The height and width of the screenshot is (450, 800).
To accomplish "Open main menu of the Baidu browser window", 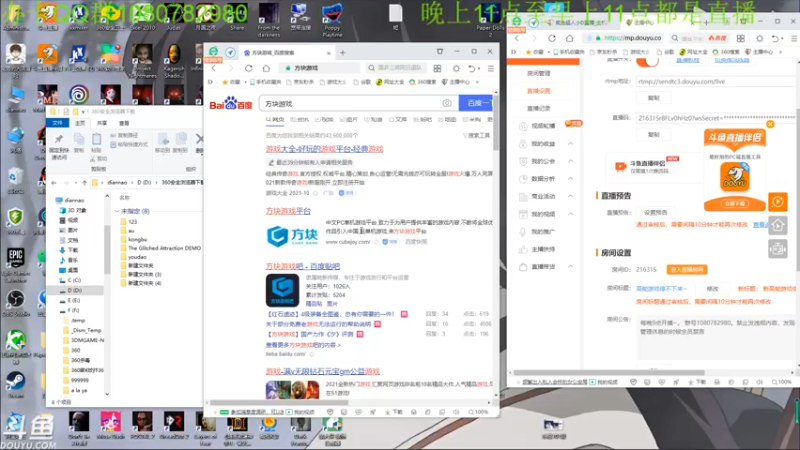I will coord(490,68).
